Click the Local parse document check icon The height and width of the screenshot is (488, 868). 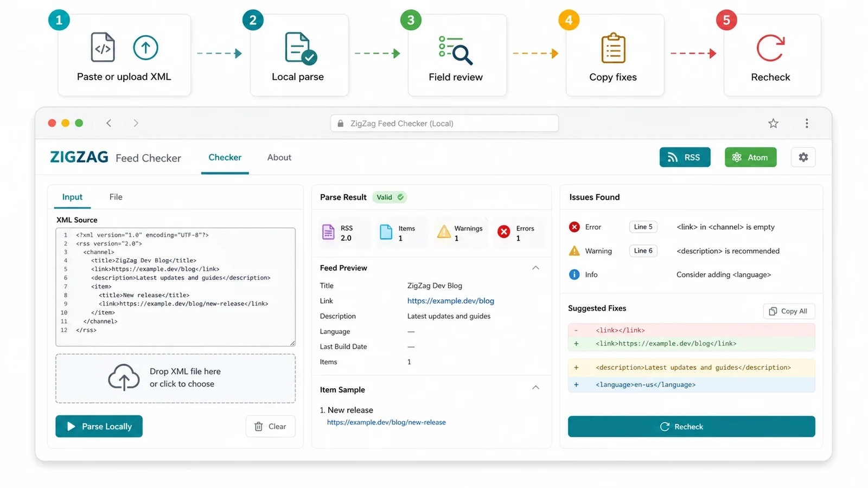click(x=300, y=48)
